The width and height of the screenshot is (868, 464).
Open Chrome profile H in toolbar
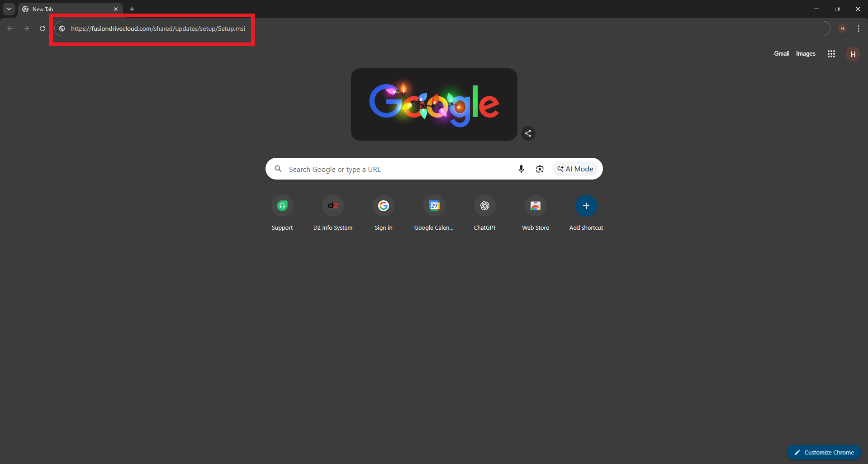(x=842, y=28)
